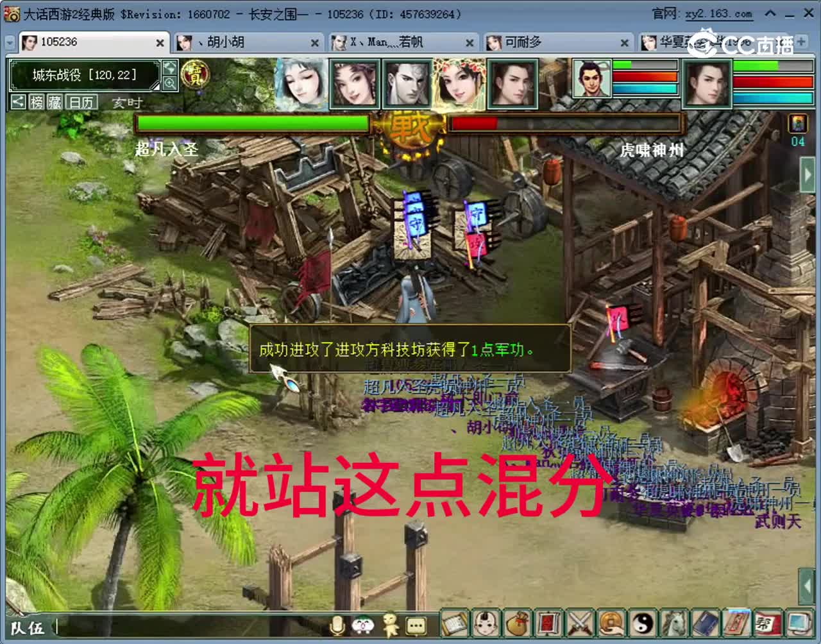Open the quest scroll icon in bottom bar

click(455, 623)
